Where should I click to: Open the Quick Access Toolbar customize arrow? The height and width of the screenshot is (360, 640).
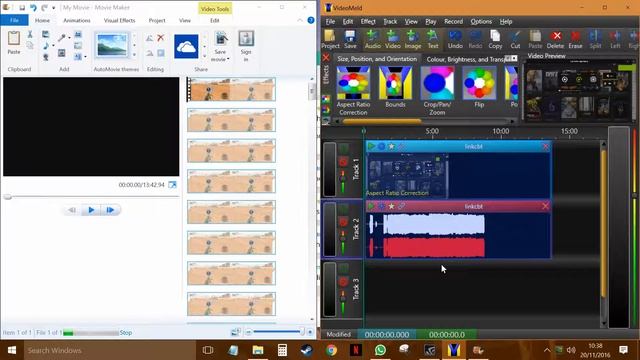[53, 8]
